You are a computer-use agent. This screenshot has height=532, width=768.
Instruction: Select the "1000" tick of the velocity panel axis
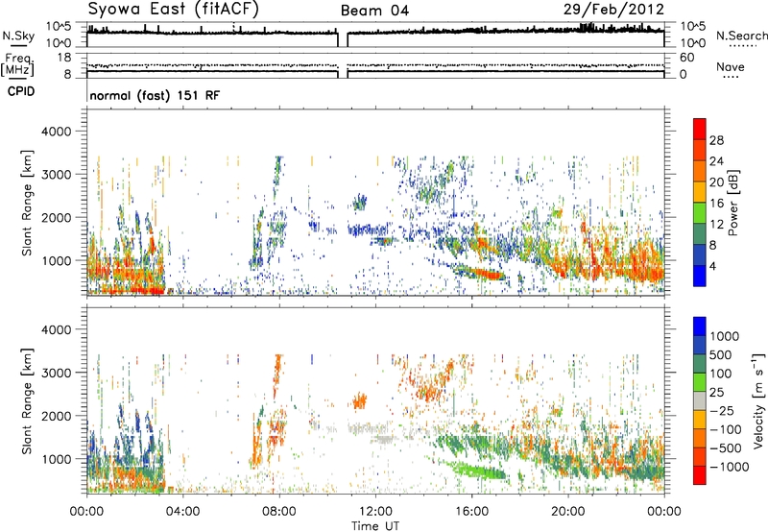[56, 459]
